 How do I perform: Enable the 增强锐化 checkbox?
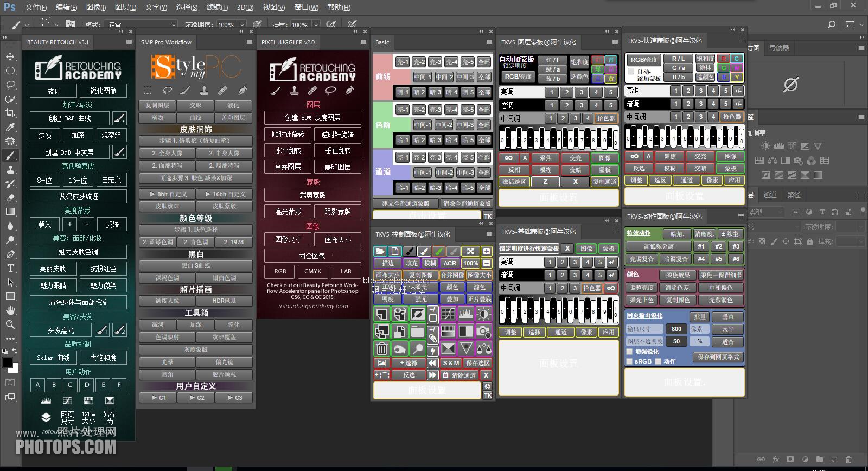coord(629,352)
